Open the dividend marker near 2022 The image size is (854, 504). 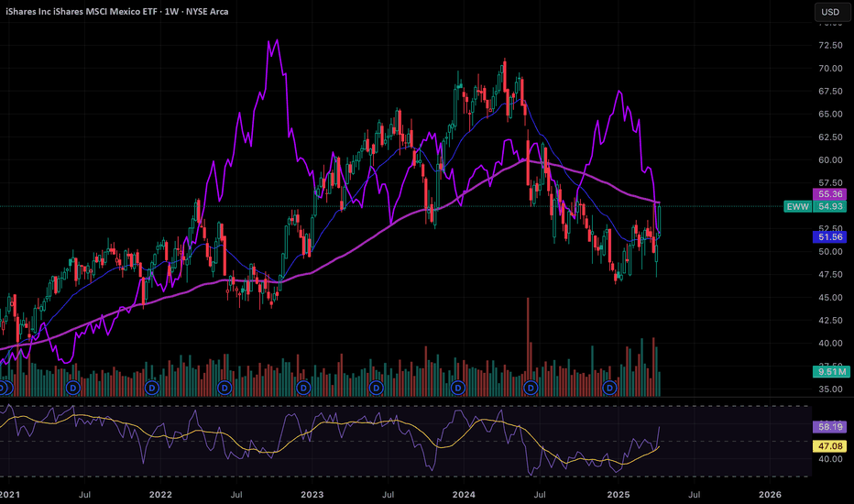tap(152, 388)
